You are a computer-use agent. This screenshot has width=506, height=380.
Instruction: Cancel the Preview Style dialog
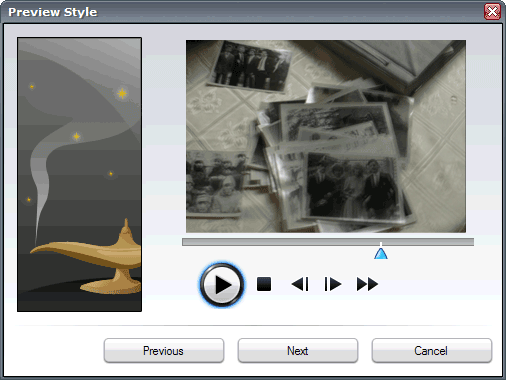432,351
